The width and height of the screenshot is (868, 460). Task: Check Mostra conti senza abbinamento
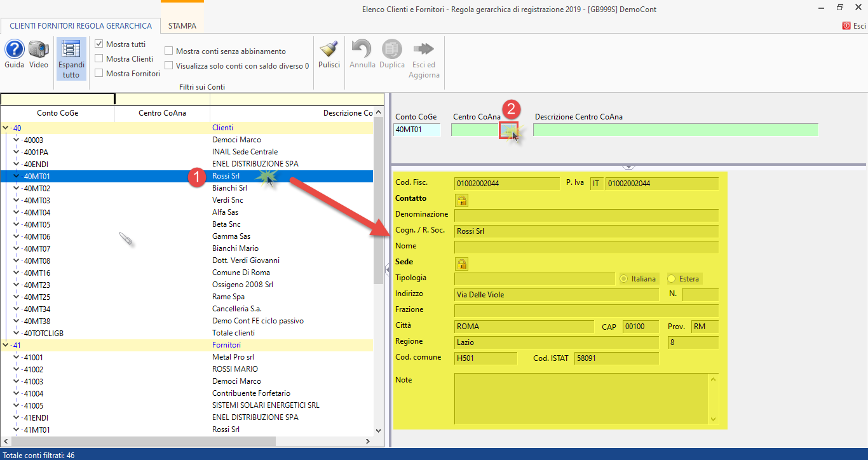pos(169,51)
